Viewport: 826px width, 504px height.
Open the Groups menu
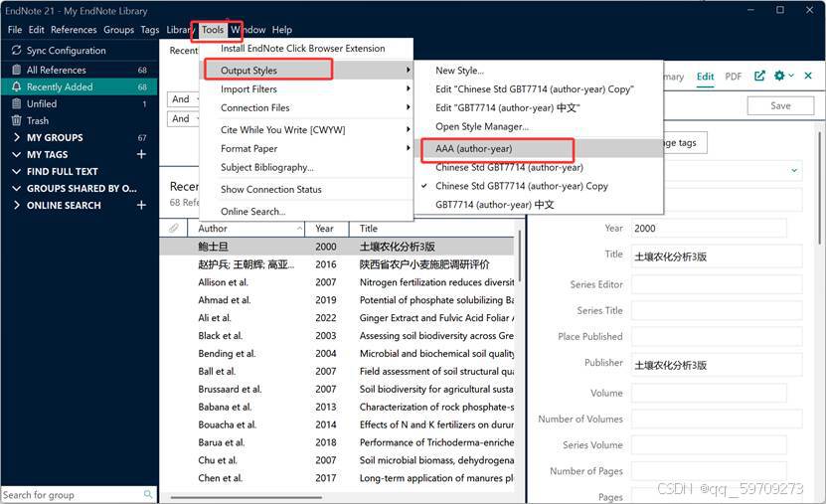(118, 30)
